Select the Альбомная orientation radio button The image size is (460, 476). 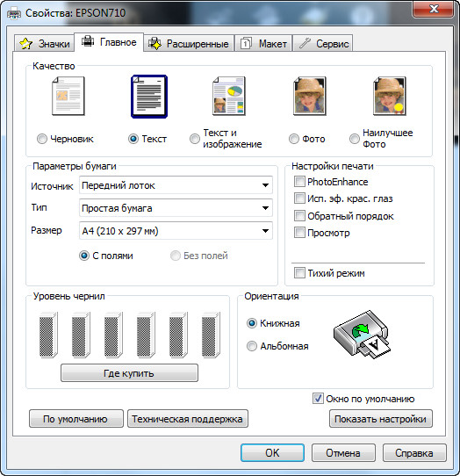252,346
